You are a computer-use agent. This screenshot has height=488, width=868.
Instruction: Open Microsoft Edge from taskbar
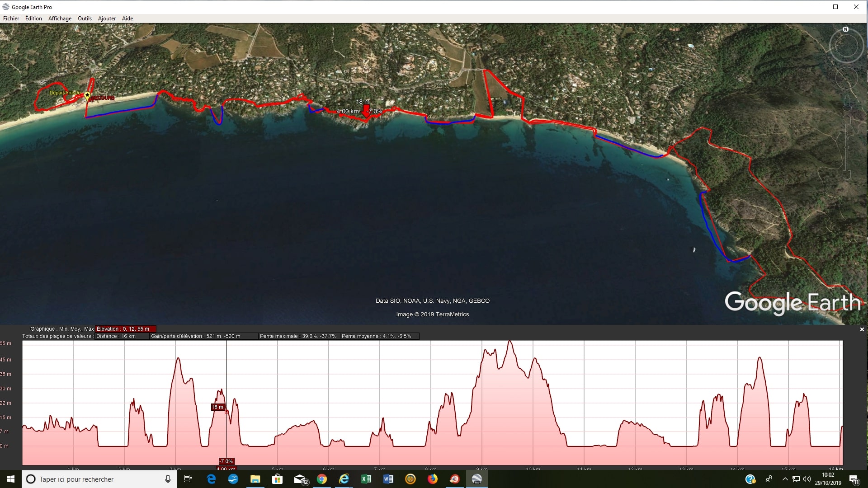[x=211, y=479]
